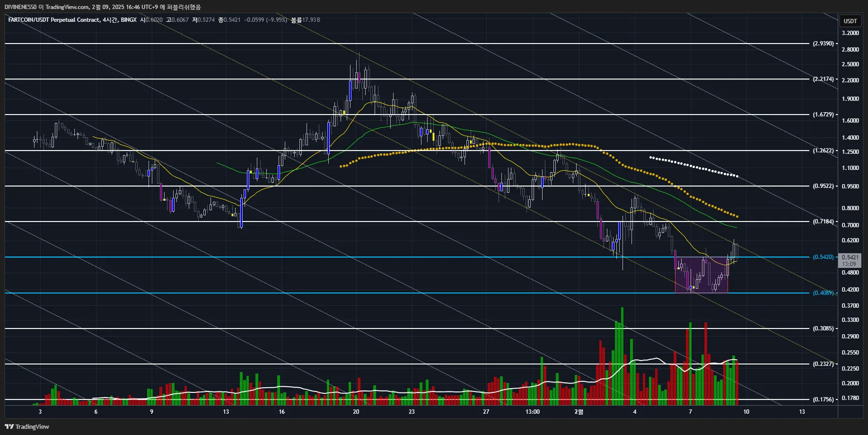Click the -0.0599 (-9.95%) change value
Viewport: 868px width, 435px height.
click(x=266, y=20)
